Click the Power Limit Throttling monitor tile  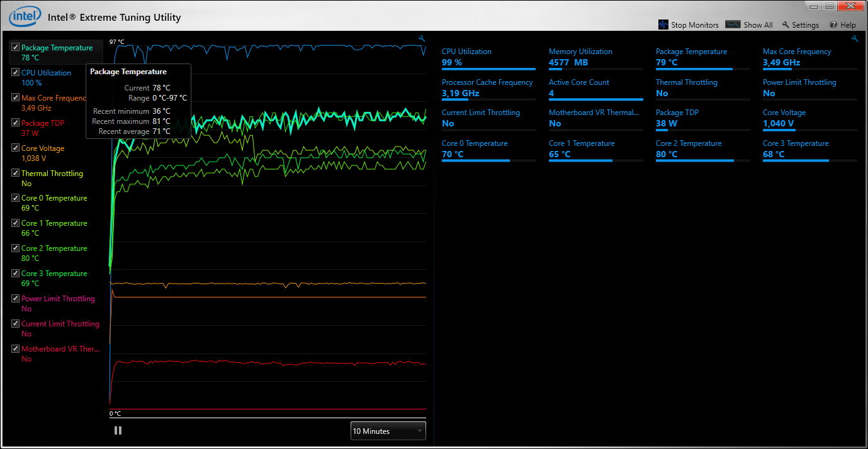coord(810,89)
